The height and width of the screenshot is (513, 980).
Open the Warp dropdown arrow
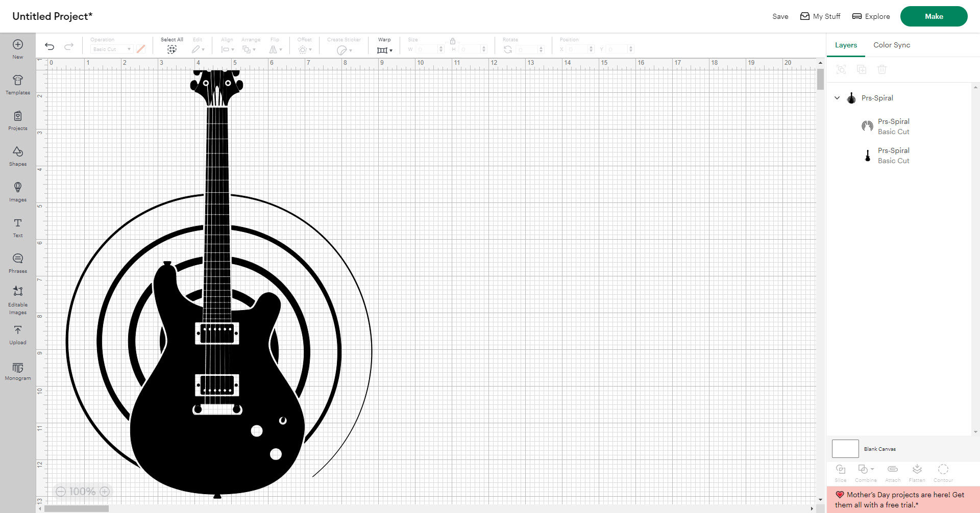pyautogui.click(x=391, y=50)
